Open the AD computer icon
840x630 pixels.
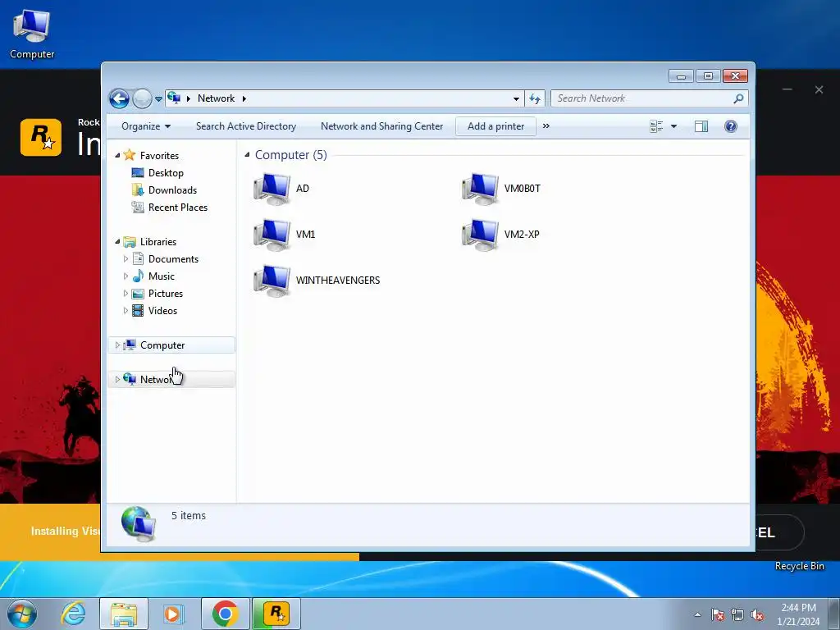pos(272,189)
